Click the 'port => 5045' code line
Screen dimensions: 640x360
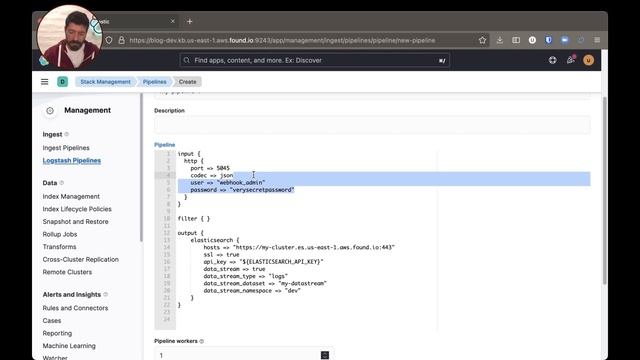point(210,168)
